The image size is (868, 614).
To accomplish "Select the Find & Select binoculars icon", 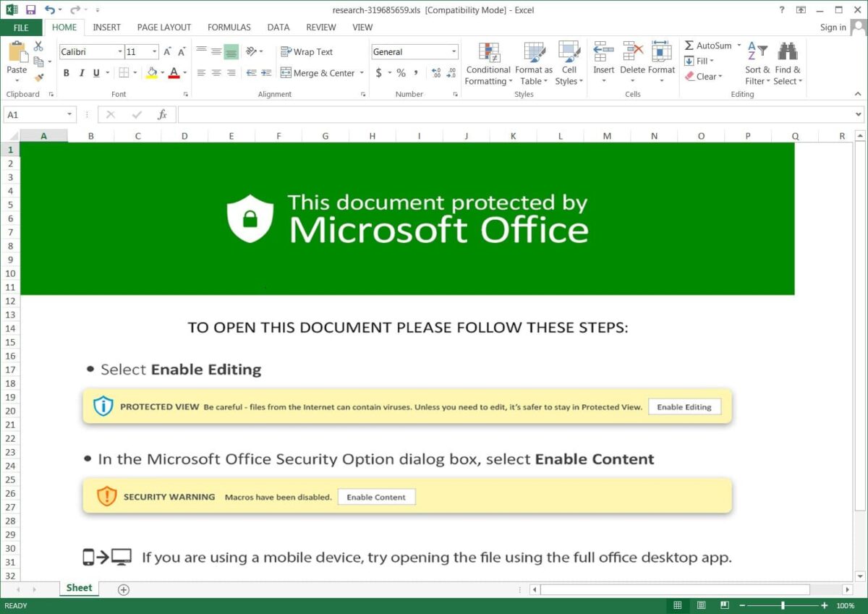I will click(x=788, y=51).
